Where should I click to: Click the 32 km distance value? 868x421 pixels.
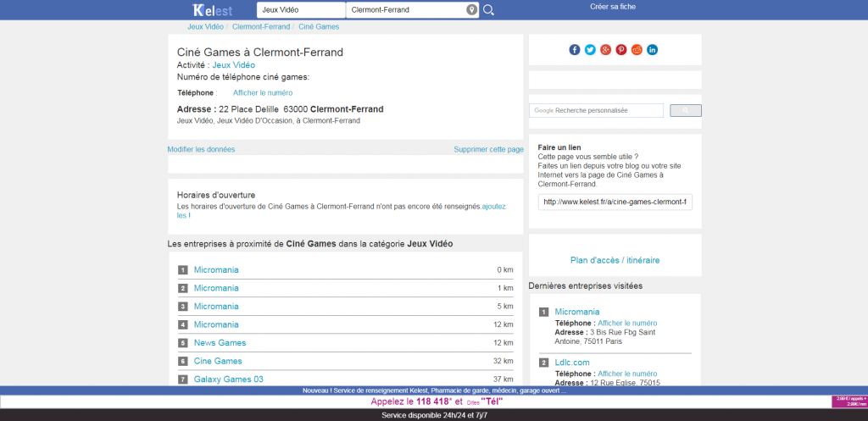click(x=504, y=361)
